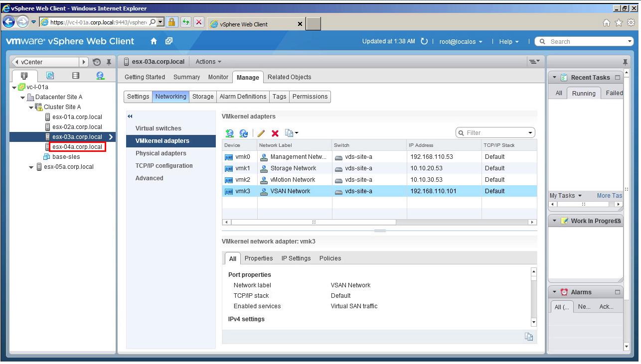Open the new window icon beside Home
The height and width of the screenshot is (364, 641).
[169, 41]
